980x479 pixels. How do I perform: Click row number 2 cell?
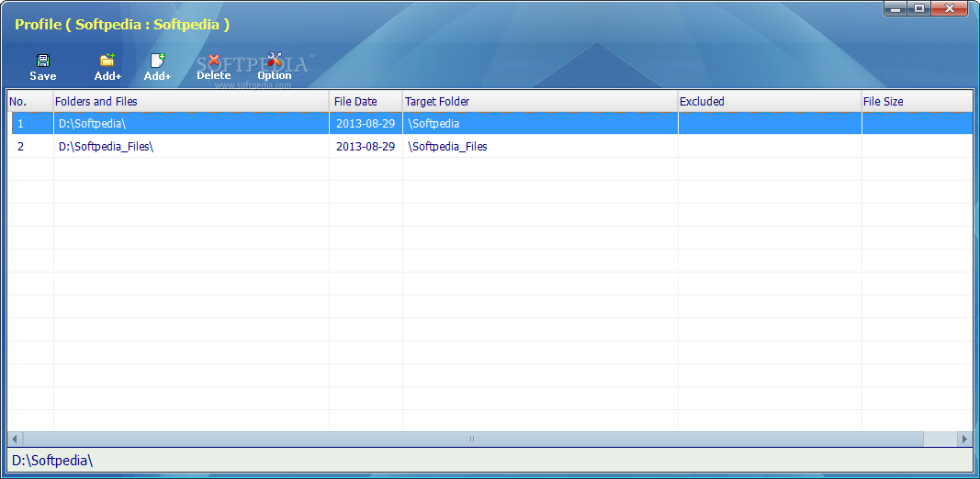tap(32, 147)
